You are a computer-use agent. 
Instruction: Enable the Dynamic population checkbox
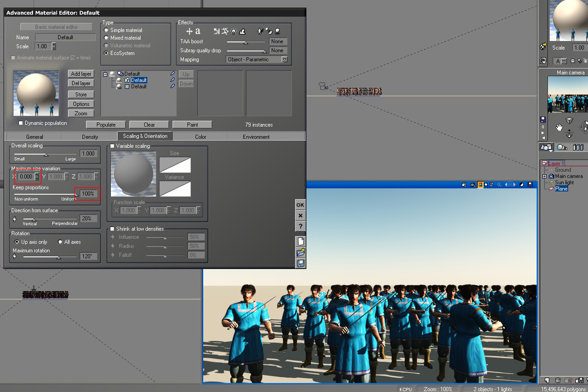tap(21, 123)
